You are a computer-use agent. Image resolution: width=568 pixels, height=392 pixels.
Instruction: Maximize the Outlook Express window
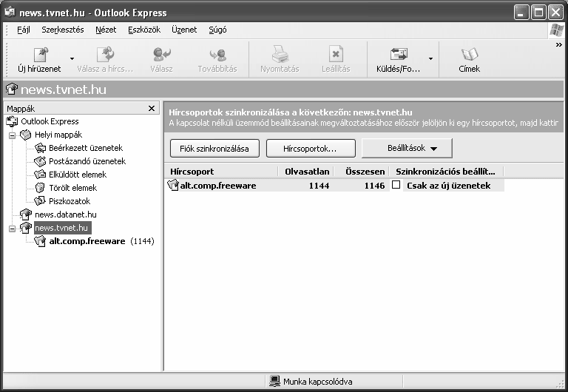point(538,13)
